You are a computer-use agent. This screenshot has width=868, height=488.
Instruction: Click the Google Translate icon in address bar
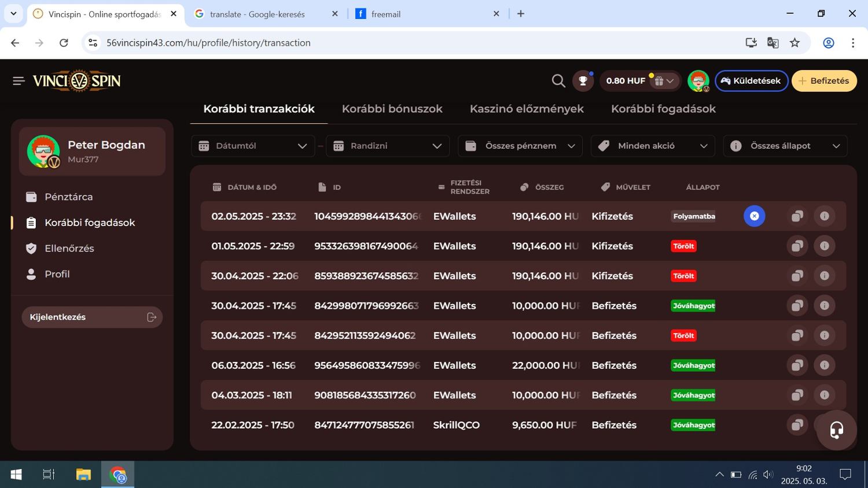coord(773,43)
